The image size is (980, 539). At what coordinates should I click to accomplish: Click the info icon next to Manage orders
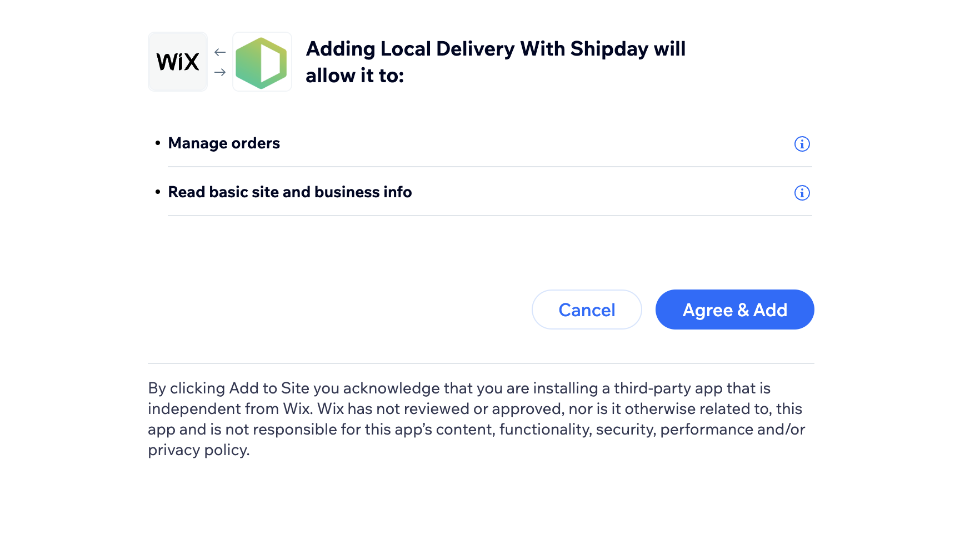802,144
